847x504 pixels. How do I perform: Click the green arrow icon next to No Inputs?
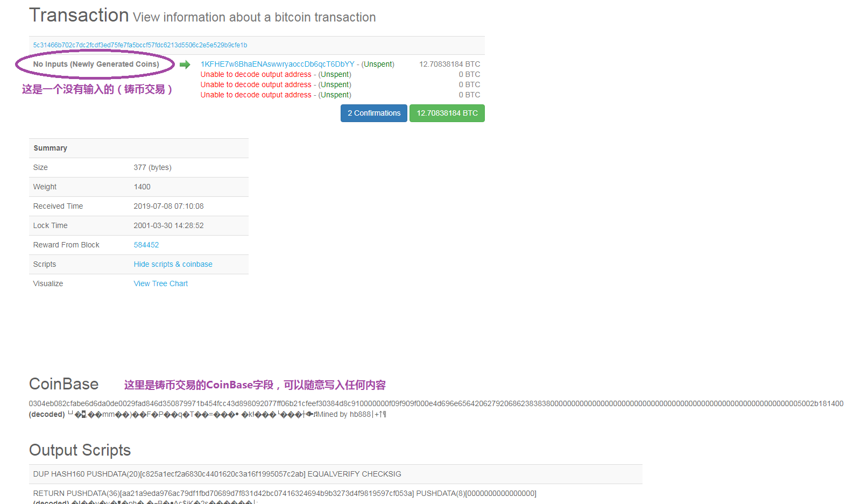click(185, 65)
